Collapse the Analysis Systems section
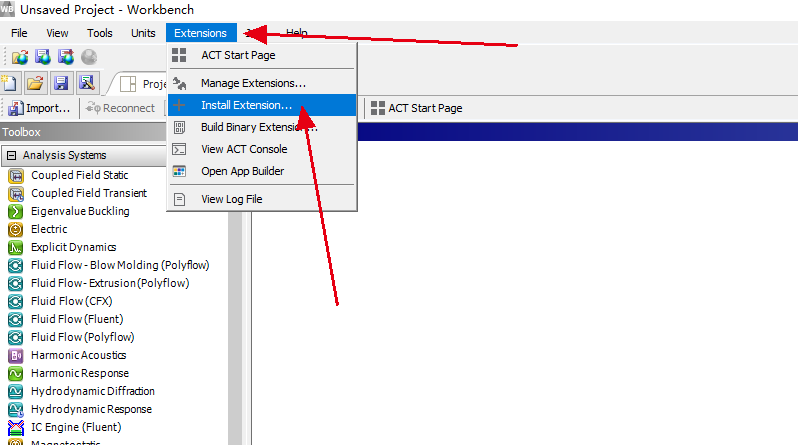The image size is (798, 445). [12, 156]
